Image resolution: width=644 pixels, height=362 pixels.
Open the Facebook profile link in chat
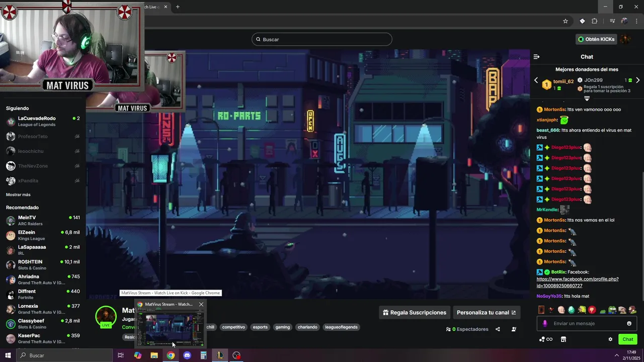click(578, 282)
